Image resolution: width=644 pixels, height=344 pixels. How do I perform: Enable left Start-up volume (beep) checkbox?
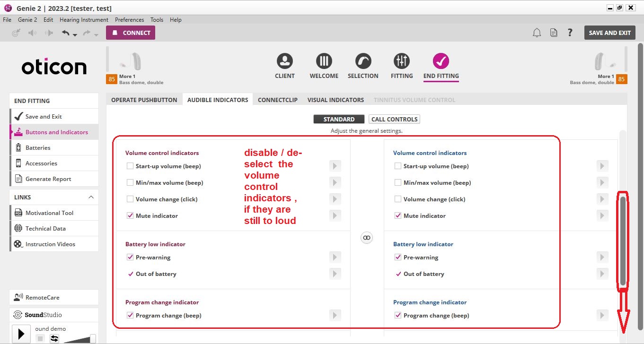point(130,166)
